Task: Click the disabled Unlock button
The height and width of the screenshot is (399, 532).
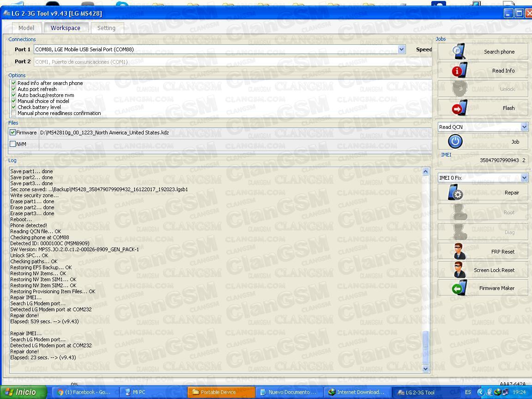Action: click(483, 89)
